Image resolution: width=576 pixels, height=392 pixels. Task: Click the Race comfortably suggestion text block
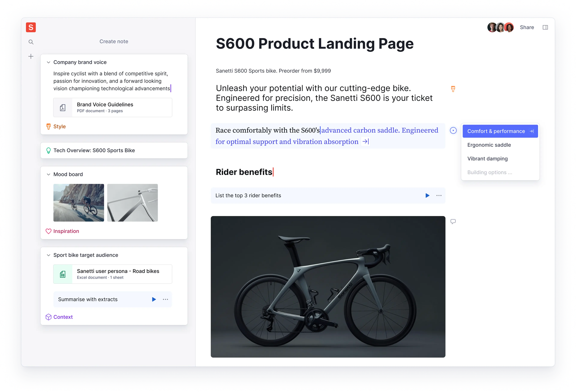click(x=328, y=136)
